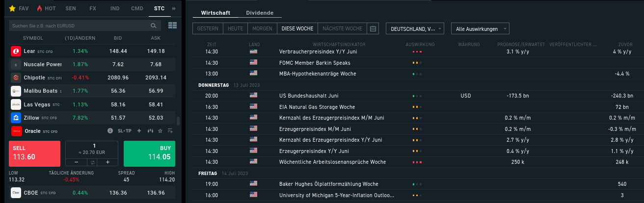The width and height of the screenshot is (644, 203).
Task: Select MORGEN date filter
Action: point(262,28)
